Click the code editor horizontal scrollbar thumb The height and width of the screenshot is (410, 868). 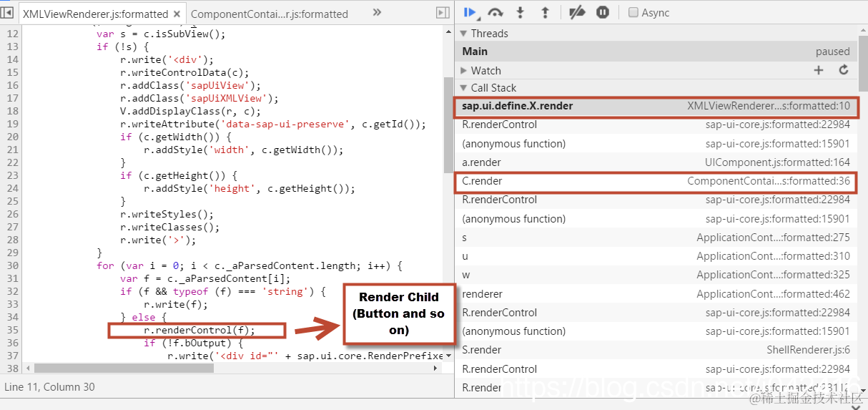tap(124, 368)
